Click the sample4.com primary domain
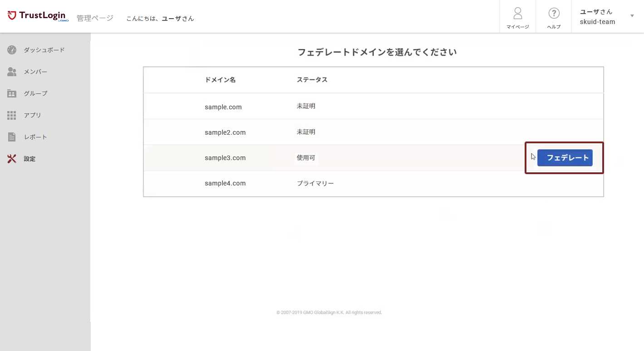 225,183
